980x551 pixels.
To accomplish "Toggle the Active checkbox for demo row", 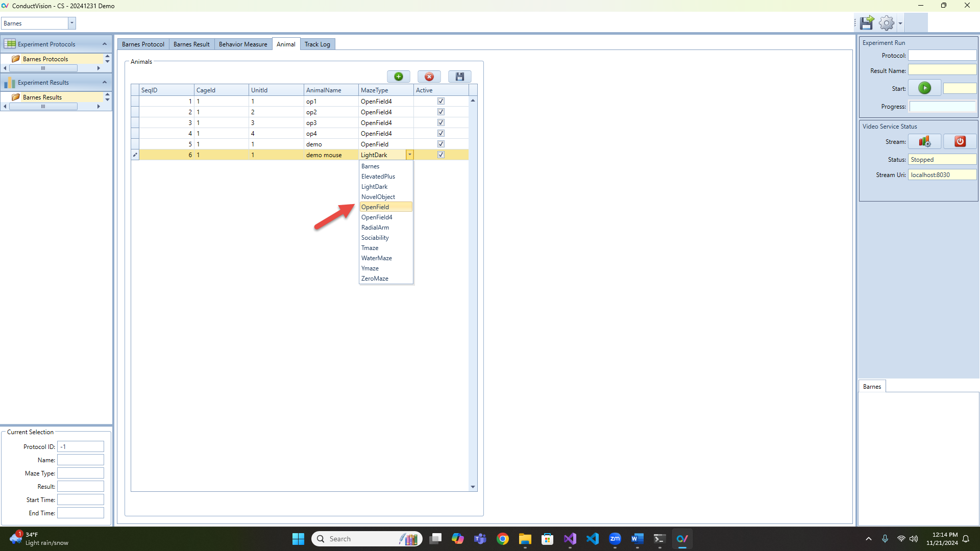I will [x=441, y=144].
